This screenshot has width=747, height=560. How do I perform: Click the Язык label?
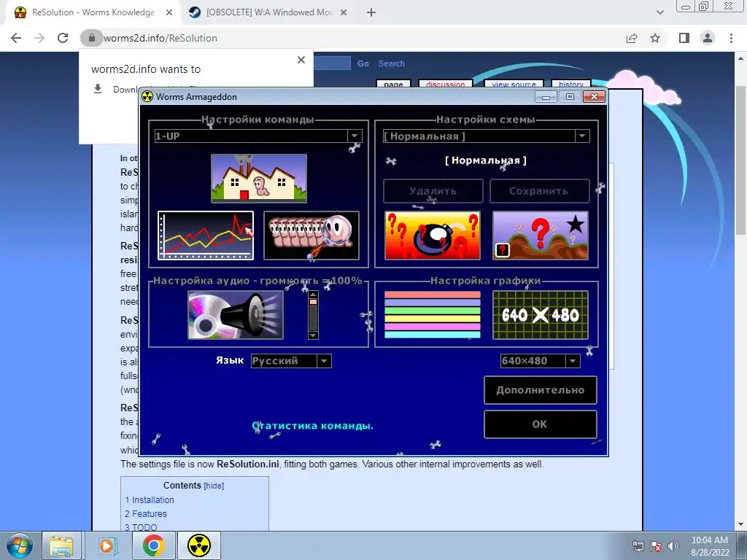coord(230,360)
